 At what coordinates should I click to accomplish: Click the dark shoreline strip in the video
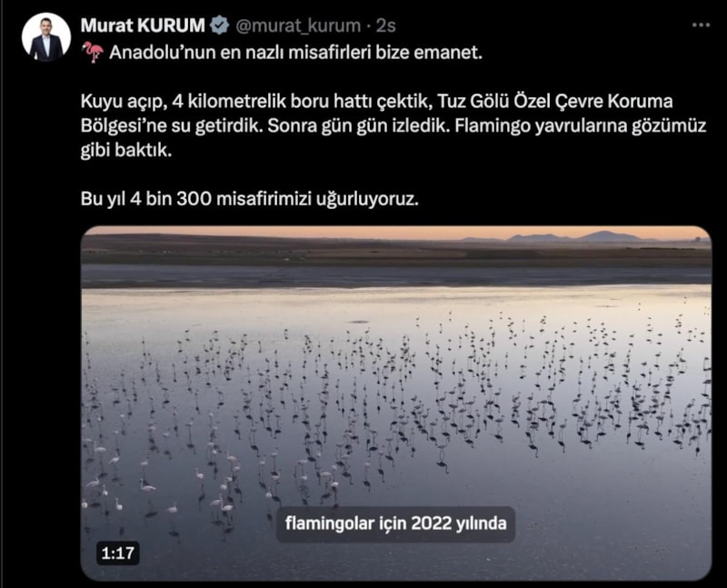(x=396, y=275)
